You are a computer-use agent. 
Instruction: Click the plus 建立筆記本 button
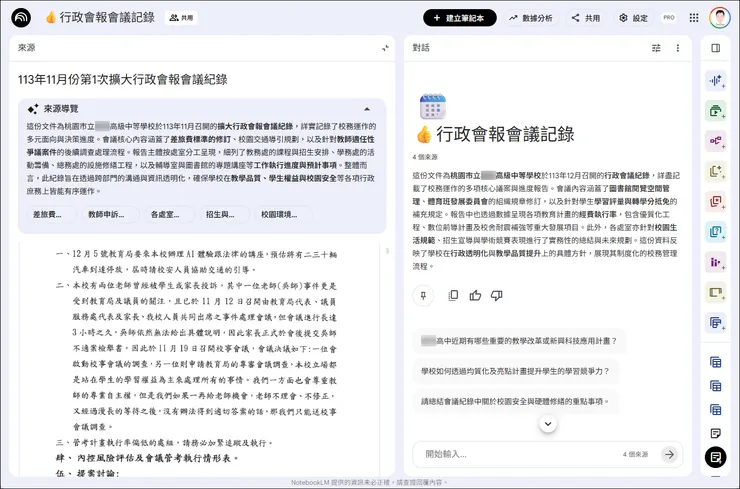tap(460, 18)
